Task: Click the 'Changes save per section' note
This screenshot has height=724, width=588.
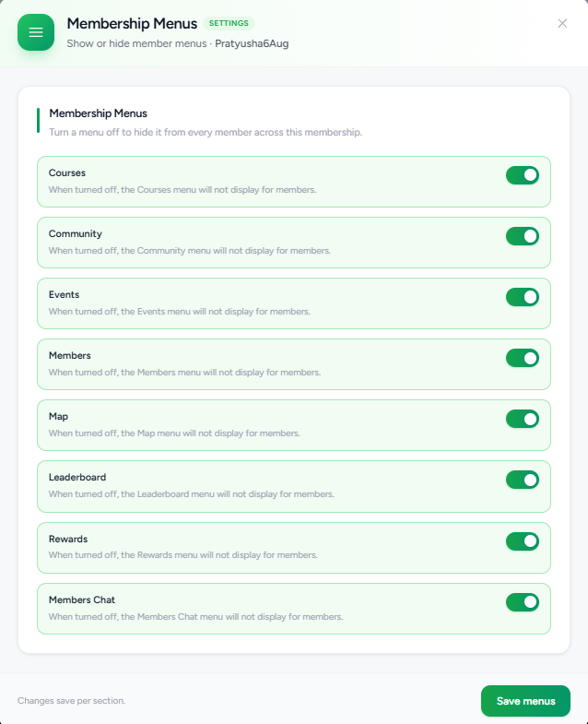Action: pos(72,700)
